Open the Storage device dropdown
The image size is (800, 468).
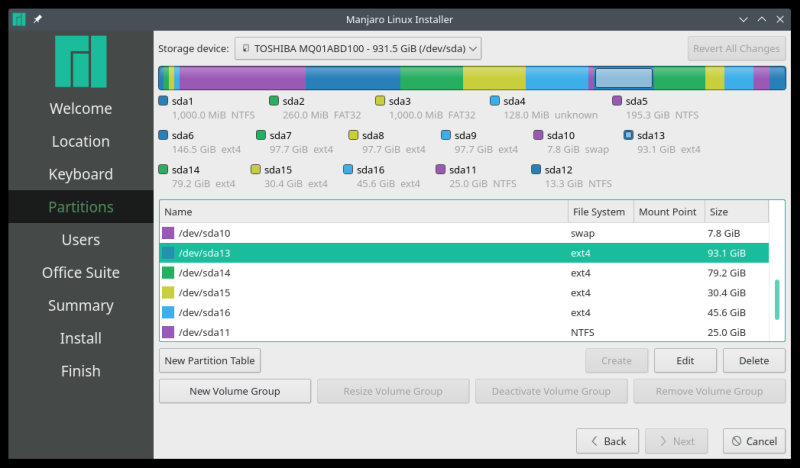(358, 48)
